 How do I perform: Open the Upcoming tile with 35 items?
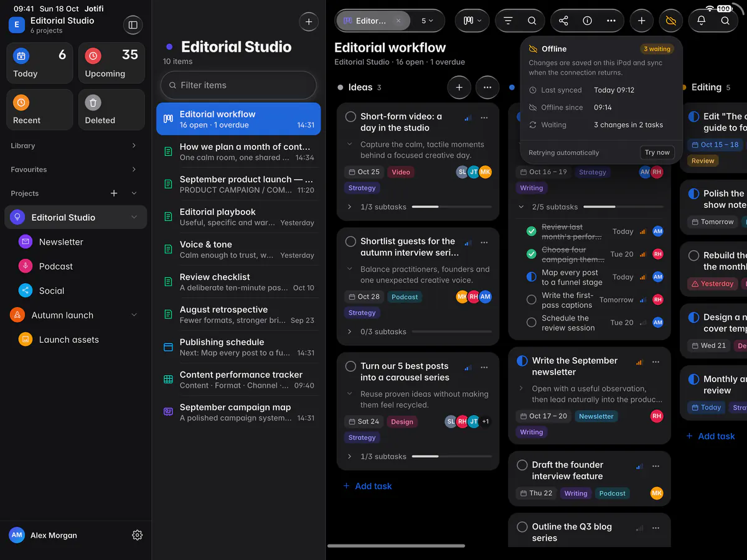coord(111,63)
